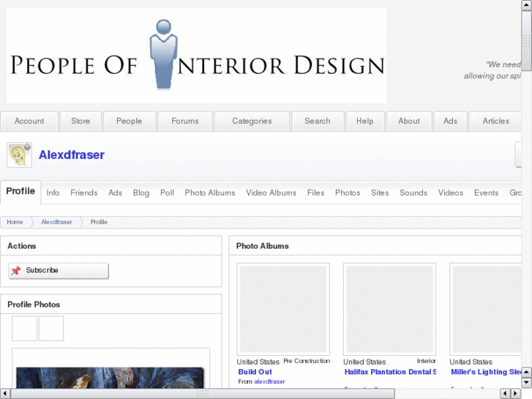Click Home in the breadcrumb
This screenshot has width=532, height=399.
pos(15,222)
